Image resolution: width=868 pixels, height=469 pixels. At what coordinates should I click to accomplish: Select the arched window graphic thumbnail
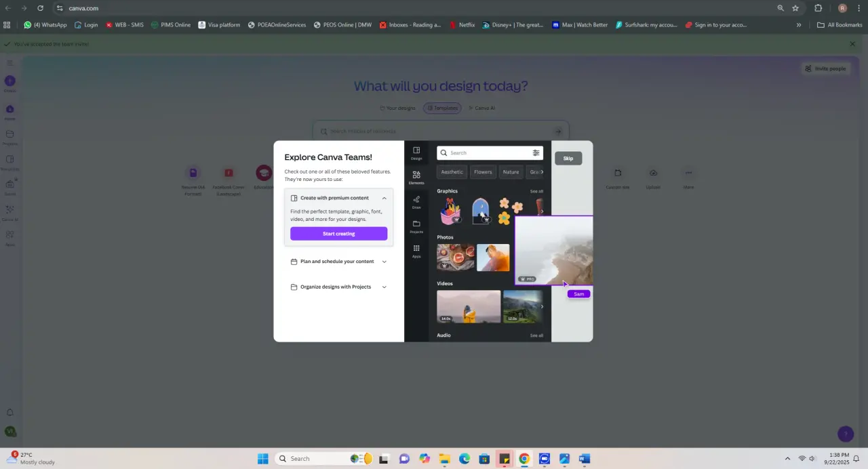481,211
